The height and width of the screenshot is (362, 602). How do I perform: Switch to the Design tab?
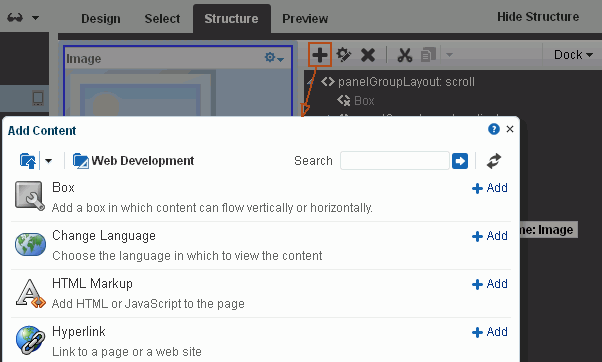(101, 18)
